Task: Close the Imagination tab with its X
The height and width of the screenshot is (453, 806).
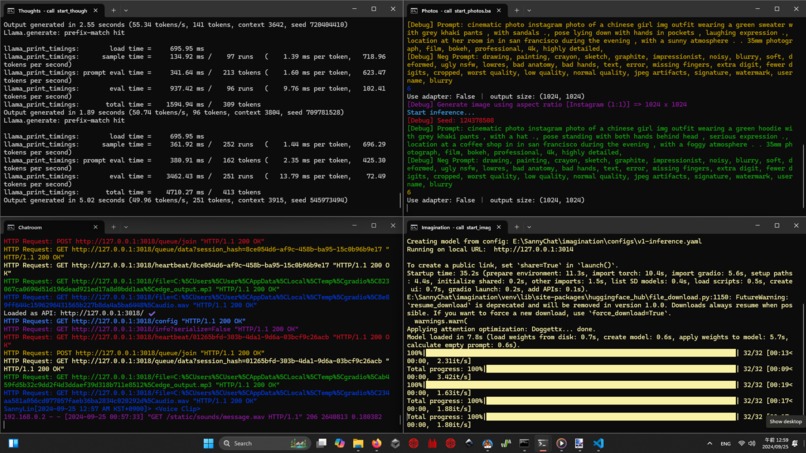Action: [498, 227]
